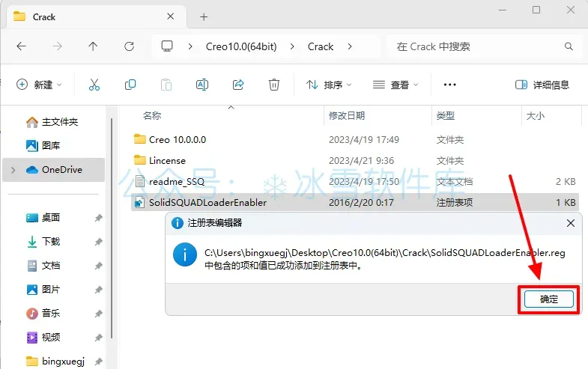This screenshot has height=369, width=588.
Task: Click the Delete trash icon
Action: [274, 85]
